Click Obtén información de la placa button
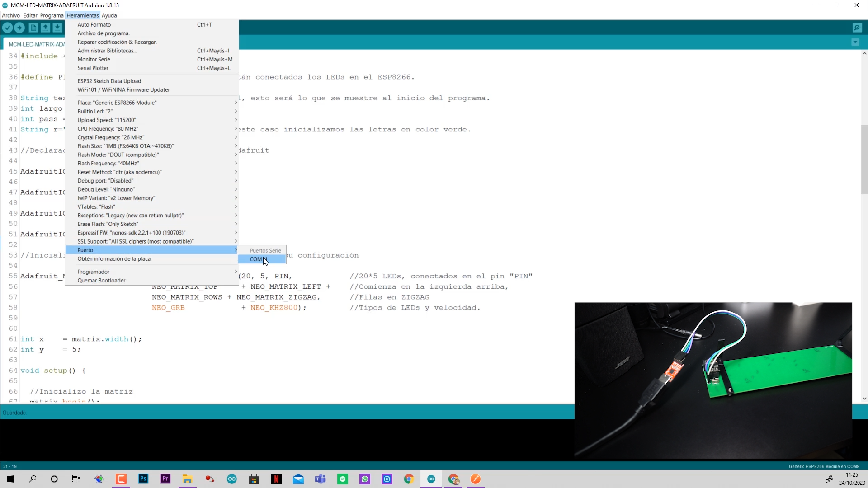868x488 pixels. pyautogui.click(x=114, y=258)
